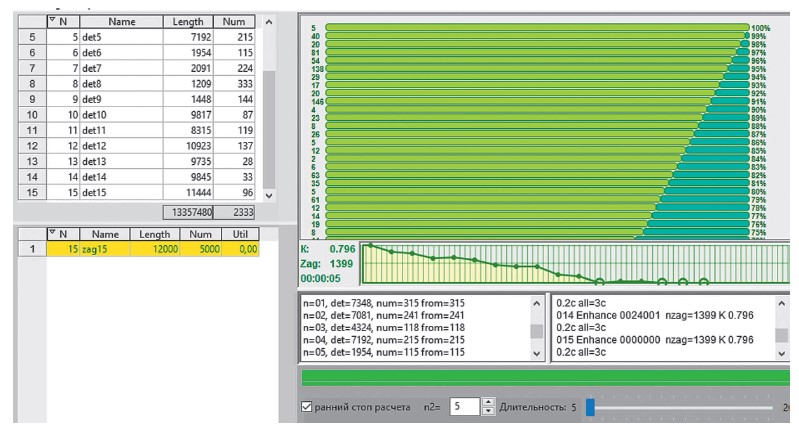Increase the n2 value with spinner up
This screenshot has width=799, height=433.
pyautogui.click(x=489, y=403)
